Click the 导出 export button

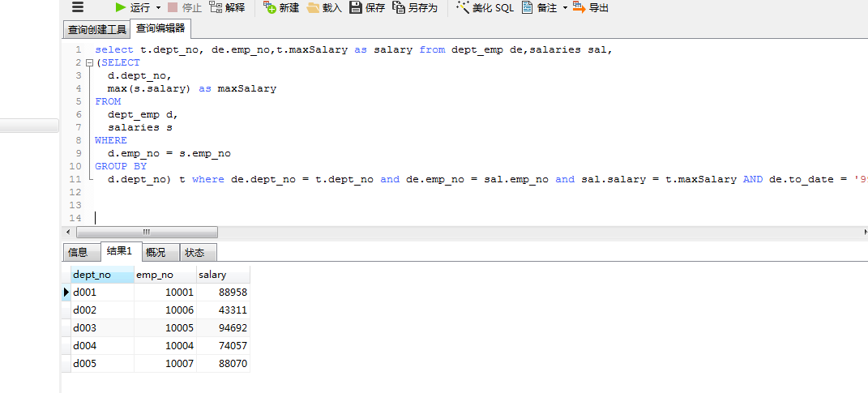pos(591,8)
